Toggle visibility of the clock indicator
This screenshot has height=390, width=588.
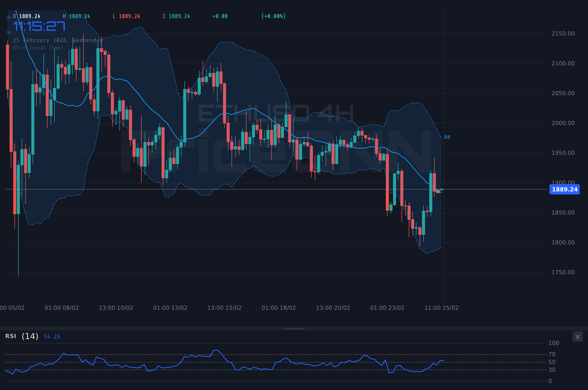tap(8, 32)
